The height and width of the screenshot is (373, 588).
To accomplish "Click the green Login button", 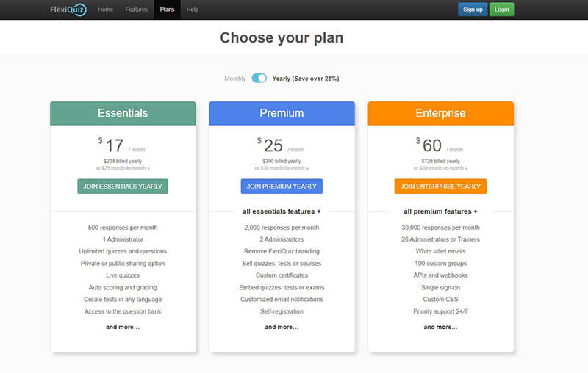I will pyautogui.click(x=501, y=10).
